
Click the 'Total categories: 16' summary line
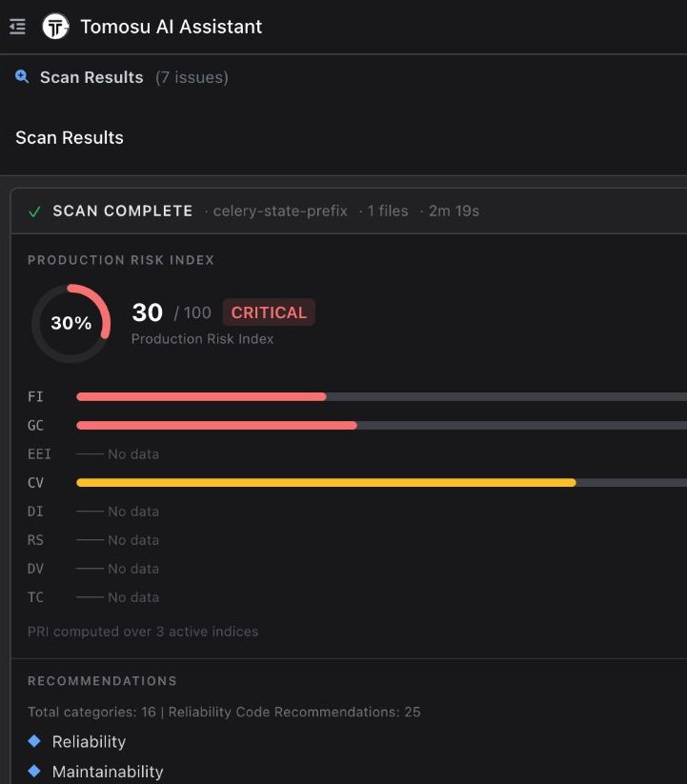[224, 712]
